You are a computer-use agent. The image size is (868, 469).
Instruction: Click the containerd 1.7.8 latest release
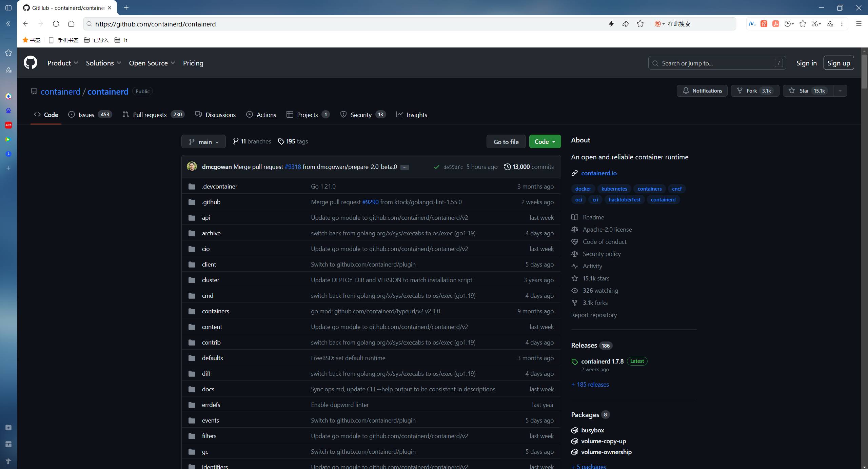pyautogui.click(x=602, y=361)
